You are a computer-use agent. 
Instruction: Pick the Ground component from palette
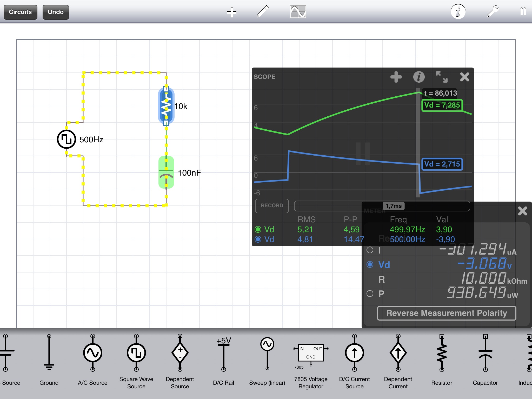[49, 361]
